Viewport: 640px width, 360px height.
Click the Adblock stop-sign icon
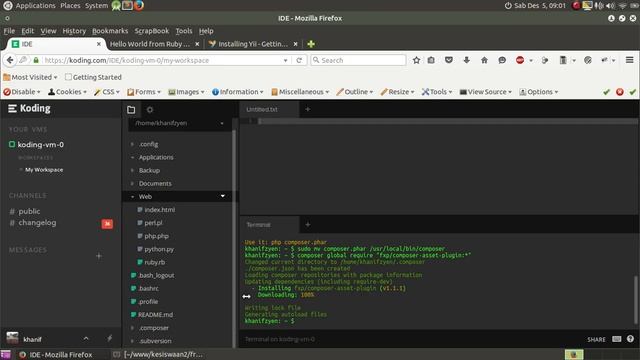[520, 60]
